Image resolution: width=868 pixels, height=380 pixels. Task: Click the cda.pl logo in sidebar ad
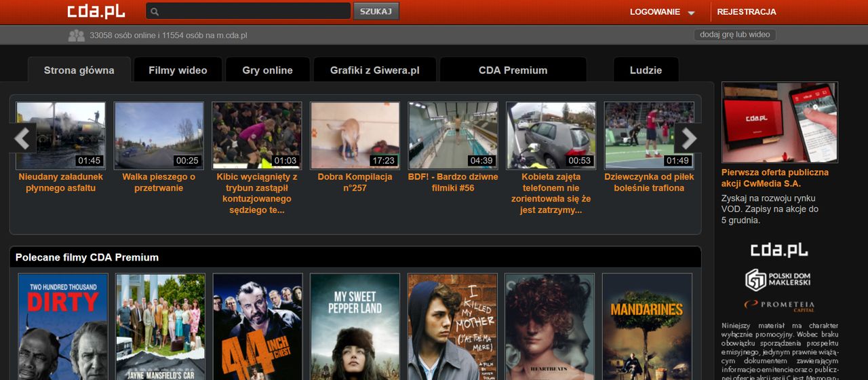tap(779, 250)
